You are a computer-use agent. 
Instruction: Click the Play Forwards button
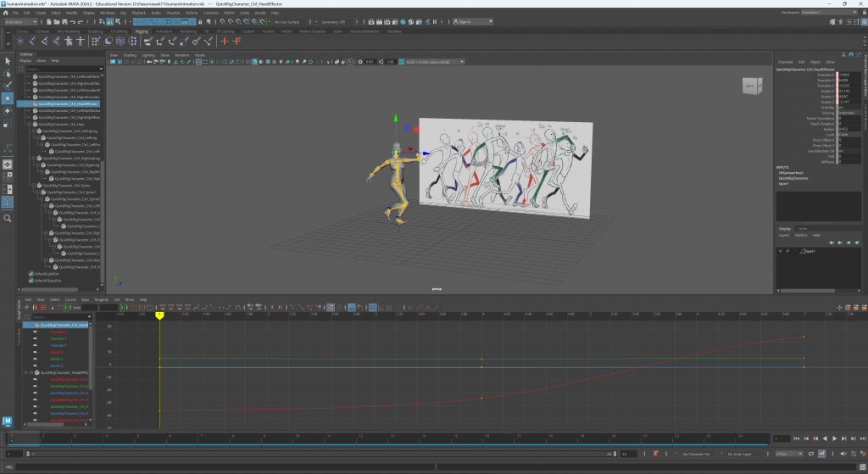(x=834, y=438)
